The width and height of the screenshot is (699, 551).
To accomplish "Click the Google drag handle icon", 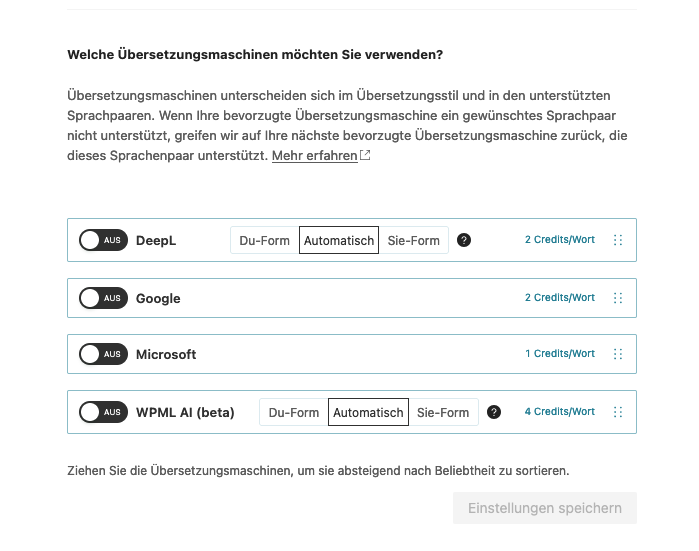I will pyautogui.click(x=617, y=298).
